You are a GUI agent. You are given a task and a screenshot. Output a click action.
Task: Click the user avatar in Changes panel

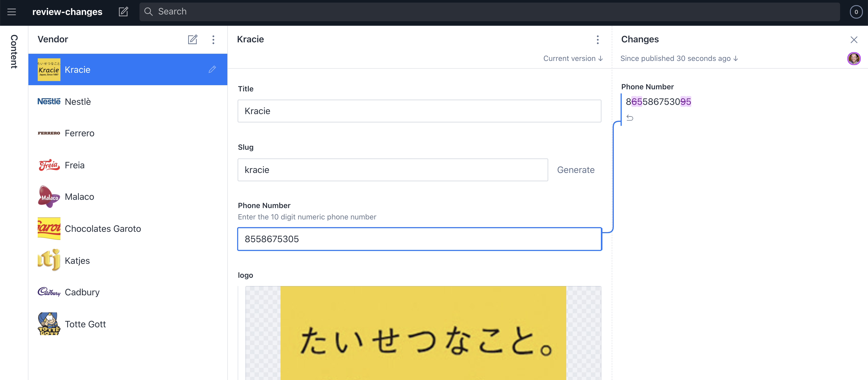pos(854,59)
